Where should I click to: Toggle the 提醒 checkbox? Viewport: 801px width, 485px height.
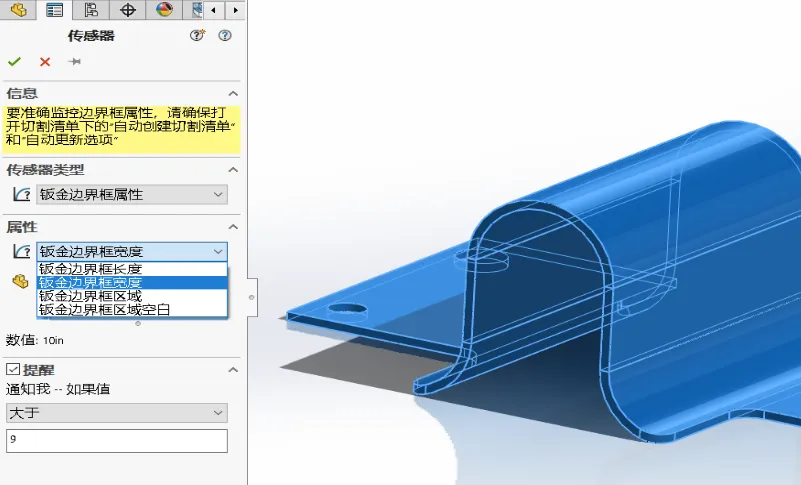(x=13, y=369)
